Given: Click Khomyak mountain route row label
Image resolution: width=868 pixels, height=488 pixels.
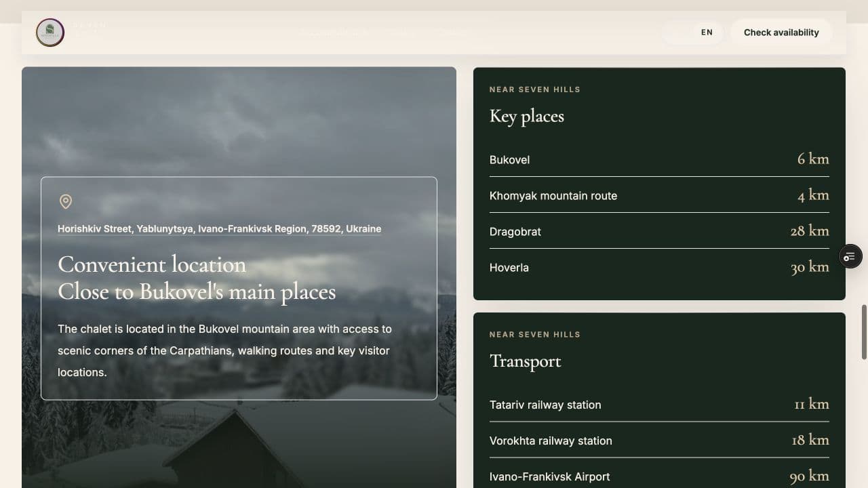Looking at the screenshot, I should click(x=553, y=196).
